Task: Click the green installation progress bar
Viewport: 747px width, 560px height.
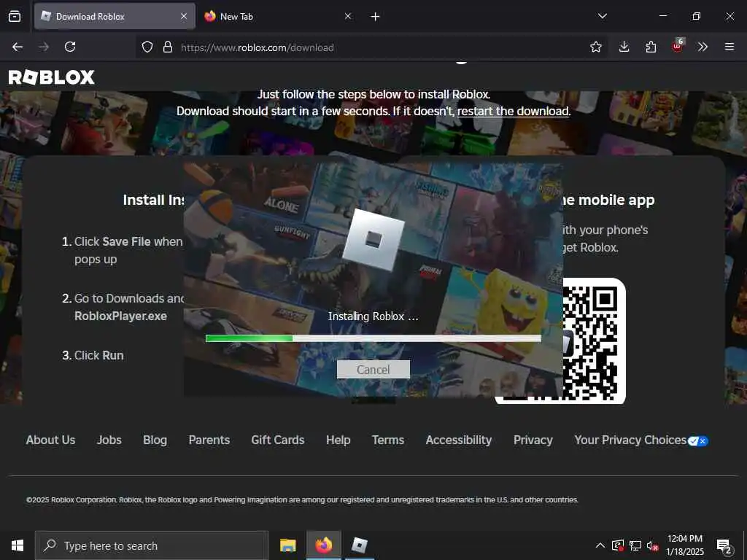Action: 373,338
